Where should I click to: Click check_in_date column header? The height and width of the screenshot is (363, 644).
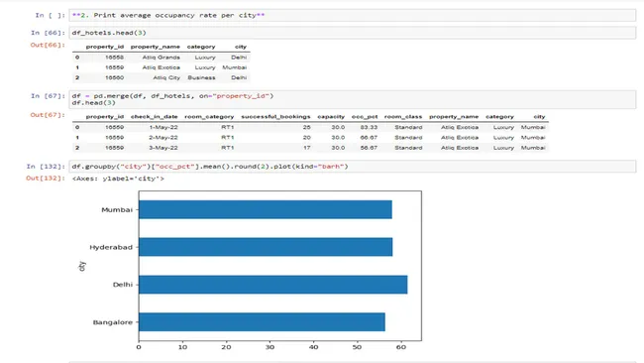click(154, 117)
